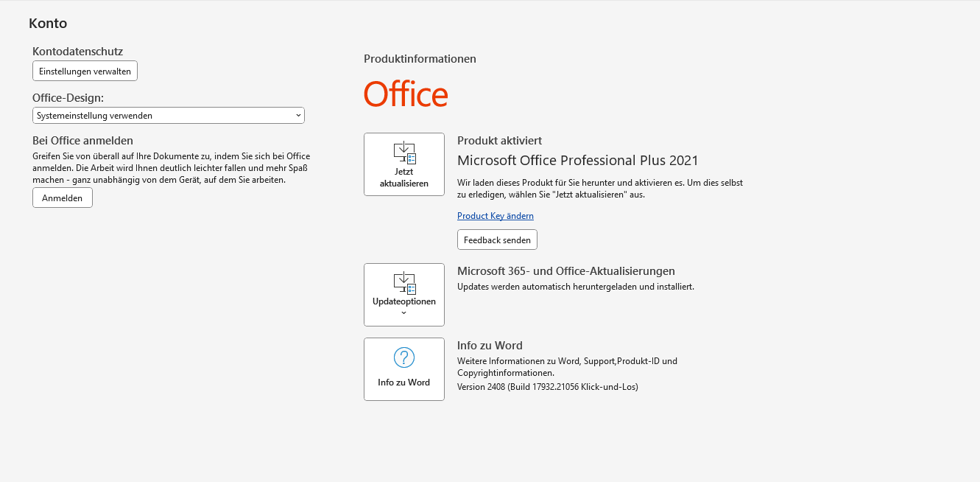The height and width of the screenshot is (482, 980).
Task: Click Wir laden dieses Produkt description
Action: point(600,189)
